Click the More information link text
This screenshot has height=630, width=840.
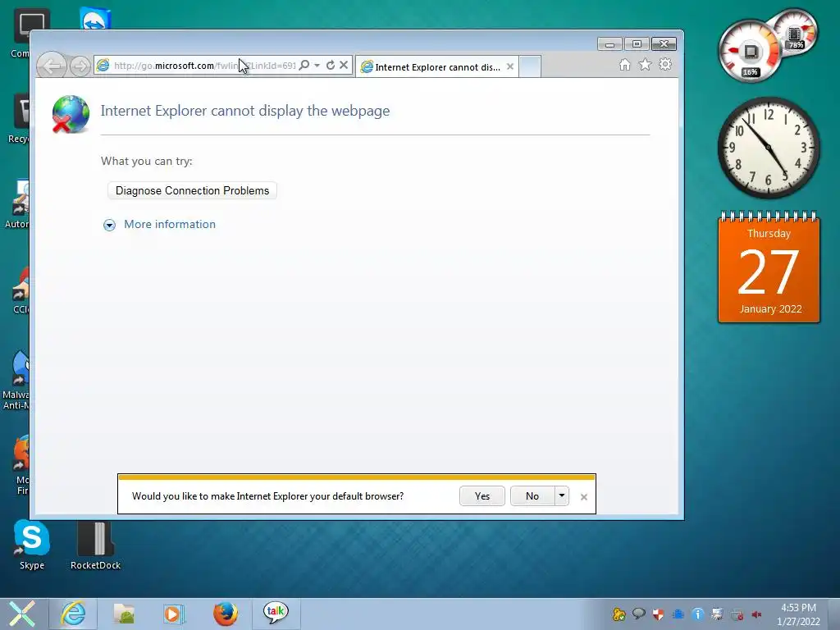[170, 225]
